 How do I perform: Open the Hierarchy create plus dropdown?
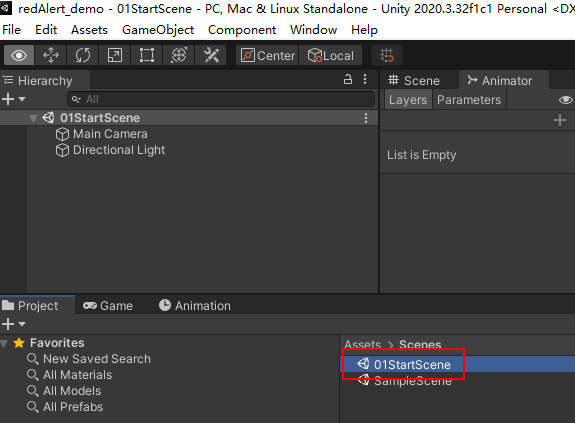pos(13,99)
